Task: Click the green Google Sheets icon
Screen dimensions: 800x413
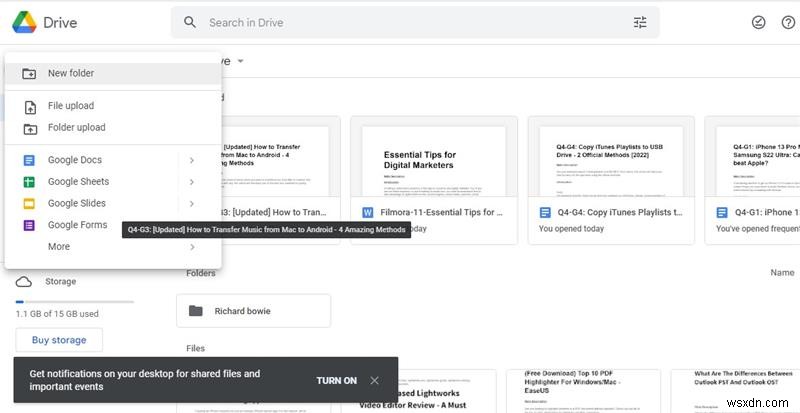Action: [30, 182]
